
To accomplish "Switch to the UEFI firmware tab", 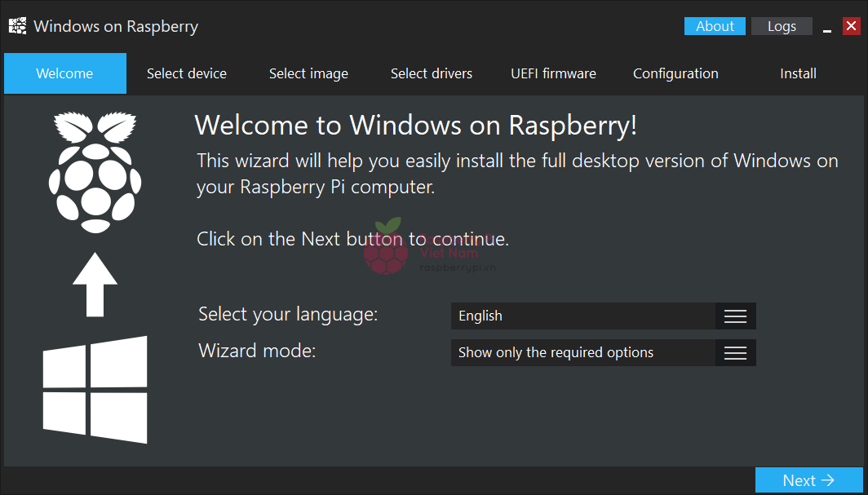I will pos(553,73).
